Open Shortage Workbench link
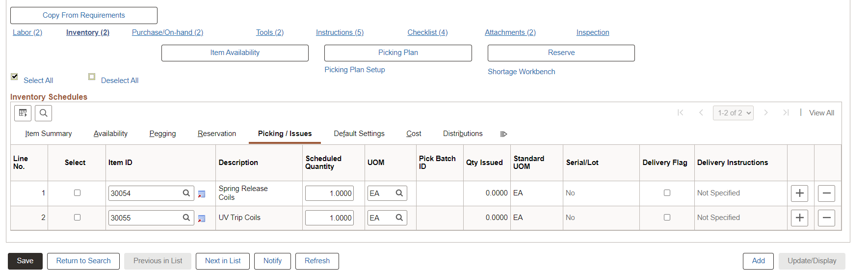868x275 pixels. 522,72
